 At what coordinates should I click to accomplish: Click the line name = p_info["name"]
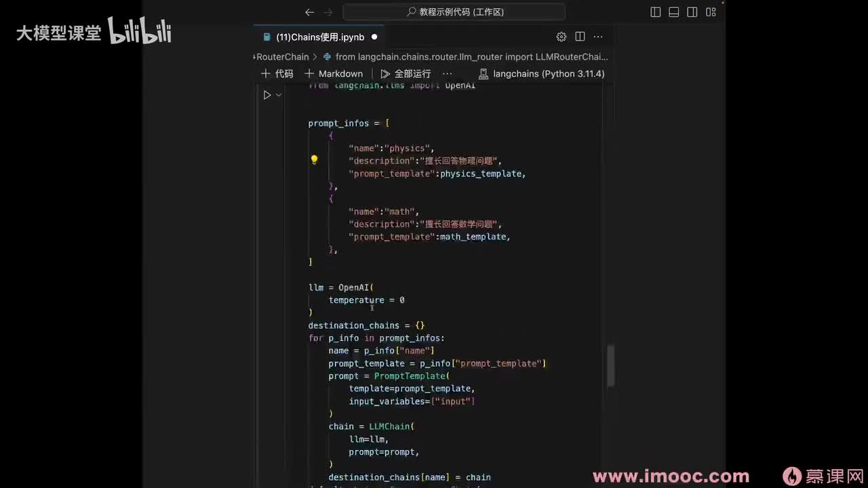pos(382,350)
